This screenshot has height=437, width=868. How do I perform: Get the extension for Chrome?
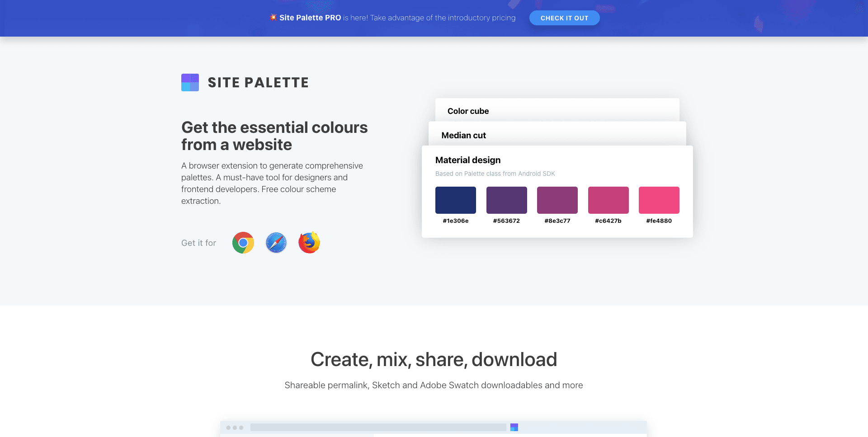click(x=243, y=243)
